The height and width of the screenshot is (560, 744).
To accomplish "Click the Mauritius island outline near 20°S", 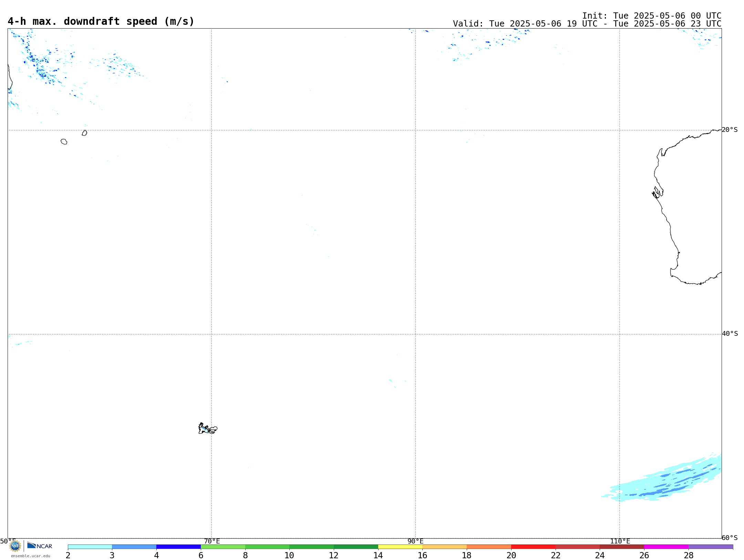I will [x=84, y=133].
